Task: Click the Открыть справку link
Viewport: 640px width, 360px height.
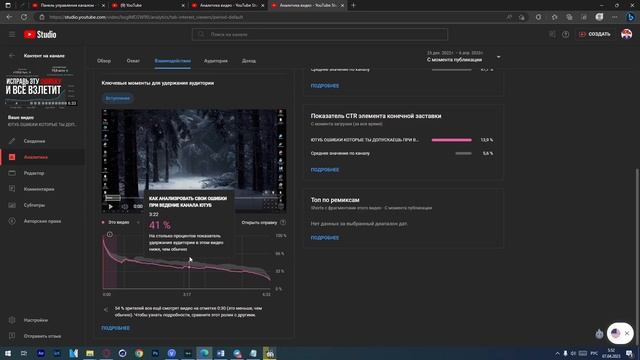Action: click(x=259, y=222)
